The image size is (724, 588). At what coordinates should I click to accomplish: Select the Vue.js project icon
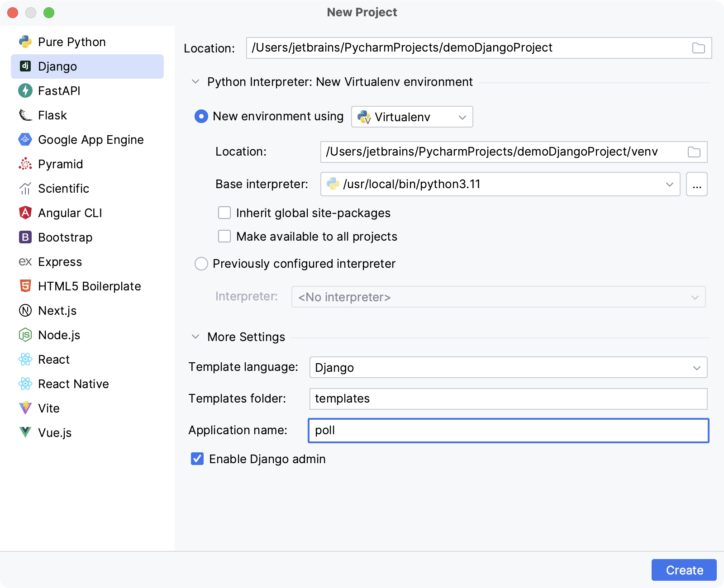[x=26, y=432]
